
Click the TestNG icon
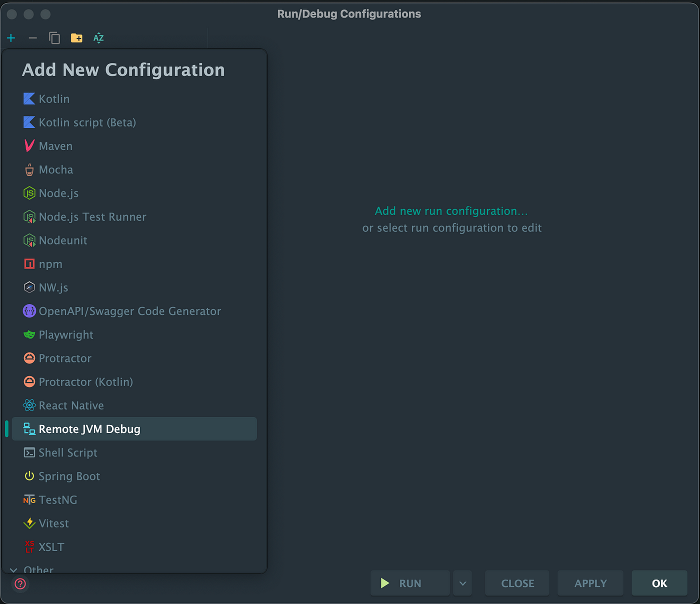click(x=29, y=500)
